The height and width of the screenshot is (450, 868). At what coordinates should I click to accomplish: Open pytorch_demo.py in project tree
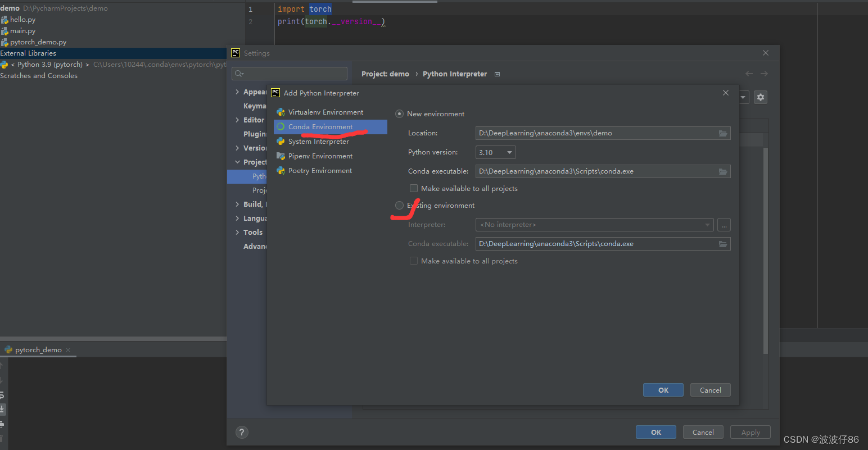(x=38, y=42)
